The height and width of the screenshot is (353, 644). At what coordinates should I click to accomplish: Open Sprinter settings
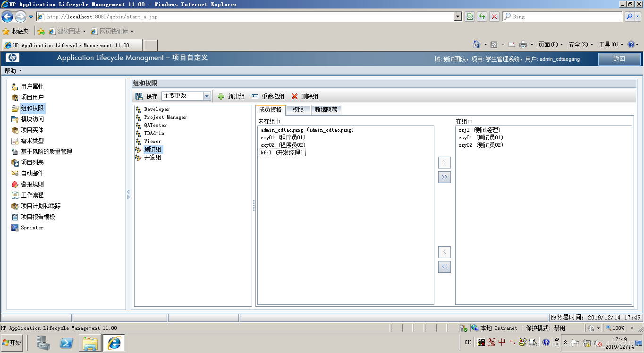tap(32, 227)
